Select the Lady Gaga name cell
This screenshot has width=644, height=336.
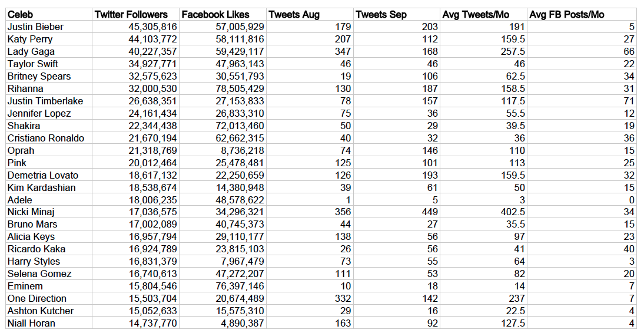(49, 51)
